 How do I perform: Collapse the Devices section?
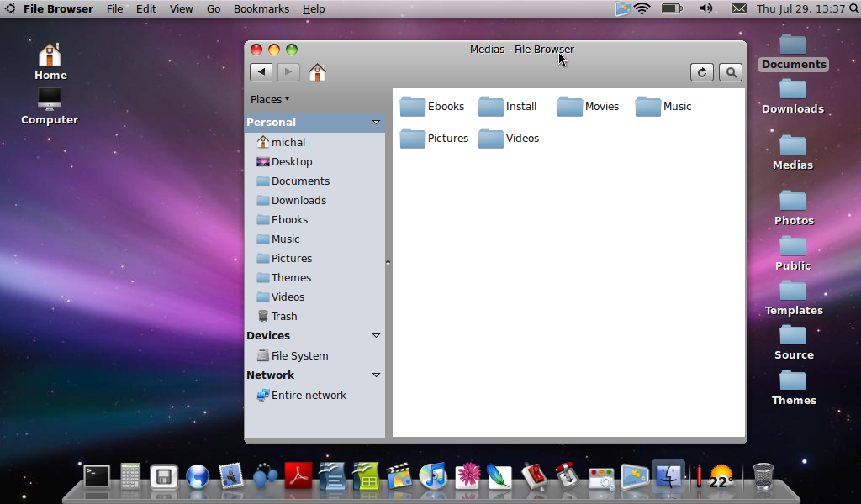click(x=376, y=335)
